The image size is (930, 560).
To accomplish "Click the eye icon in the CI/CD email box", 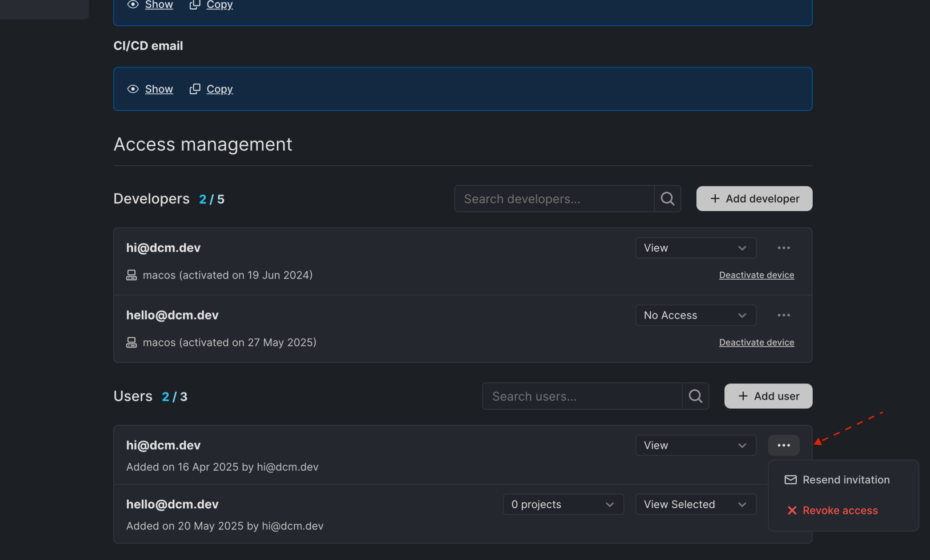I will point(133,89).
